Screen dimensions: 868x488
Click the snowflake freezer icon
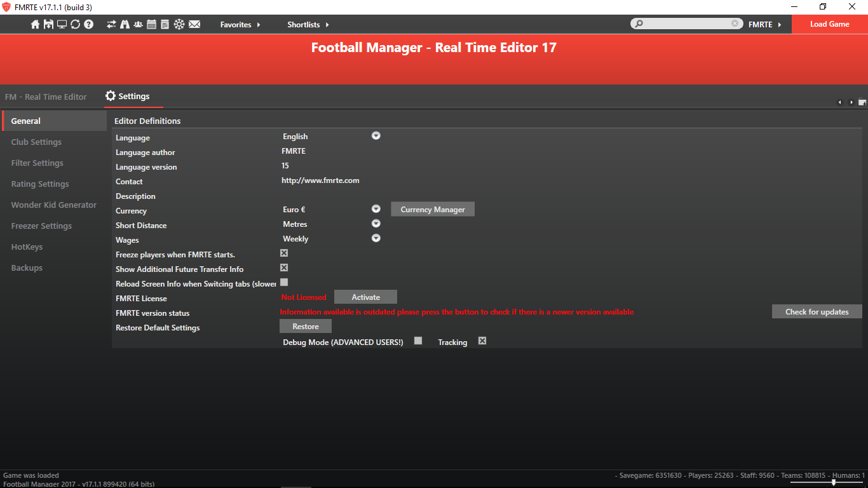179,24
